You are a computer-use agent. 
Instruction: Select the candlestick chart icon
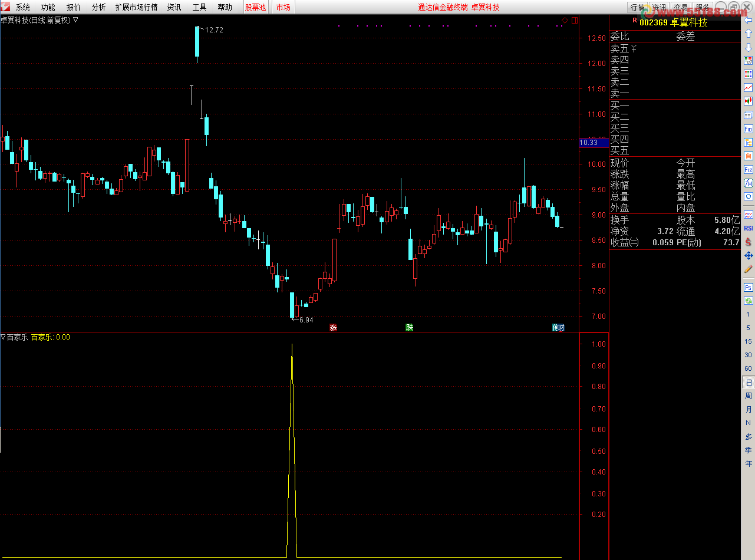click(x=749, y=101)
